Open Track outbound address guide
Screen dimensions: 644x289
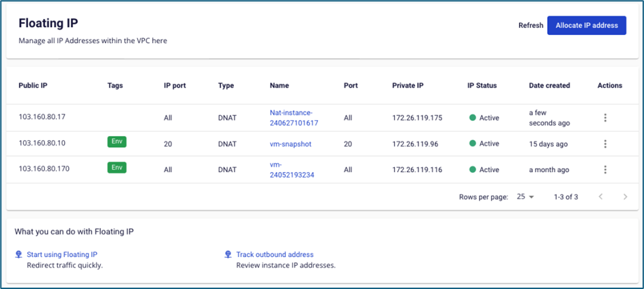click(x=274, y=254)
